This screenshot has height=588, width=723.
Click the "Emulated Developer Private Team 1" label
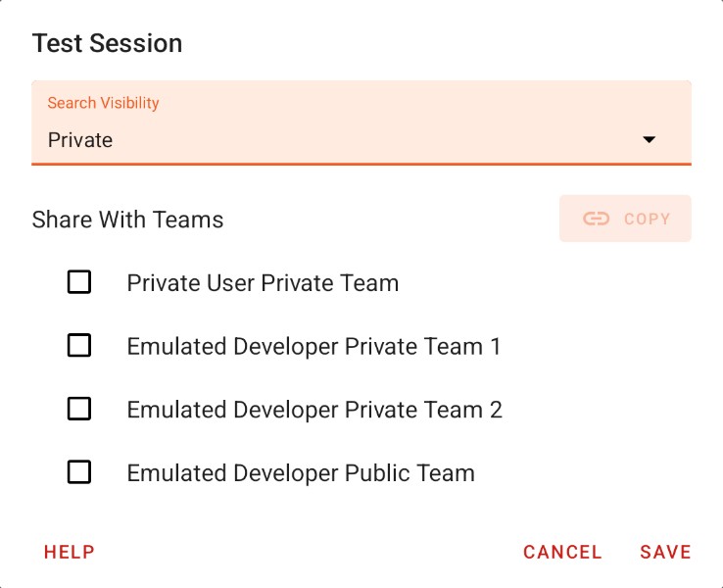pyautogui.click(x=313, y=346)
